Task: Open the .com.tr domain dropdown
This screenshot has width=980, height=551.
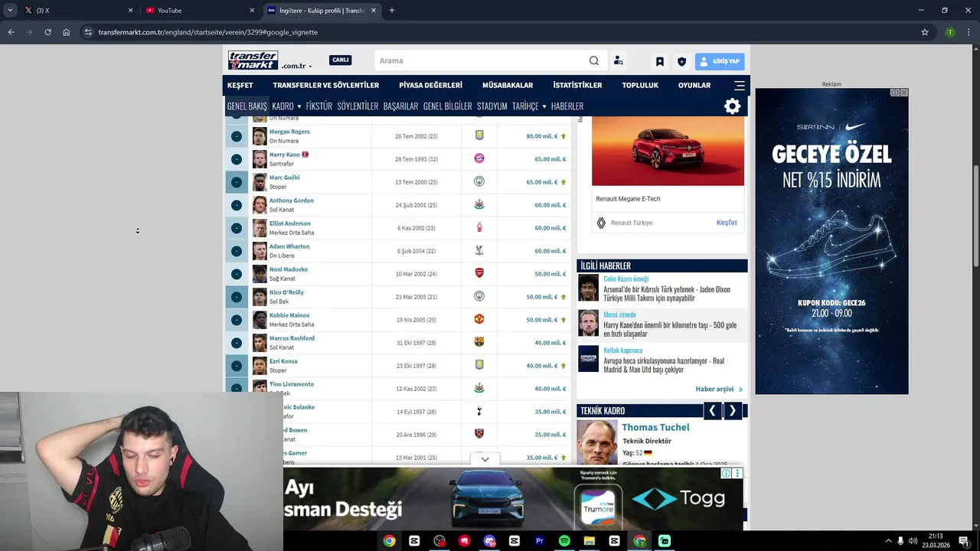Action: (296, 67)
